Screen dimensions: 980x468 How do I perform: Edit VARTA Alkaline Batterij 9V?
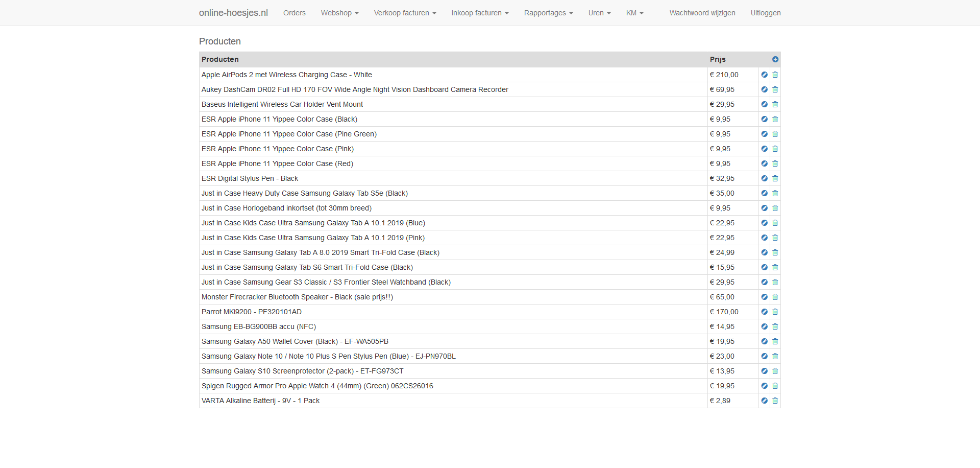point(764,401)
